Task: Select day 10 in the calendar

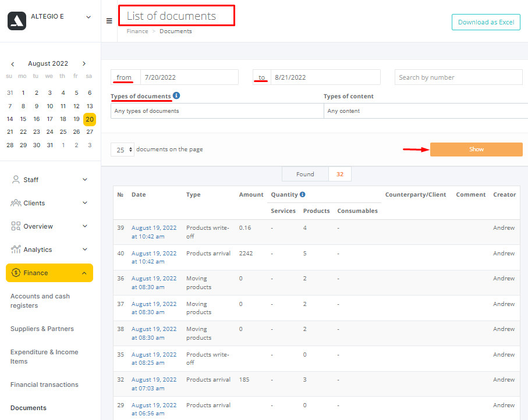Action: point(50,106)
